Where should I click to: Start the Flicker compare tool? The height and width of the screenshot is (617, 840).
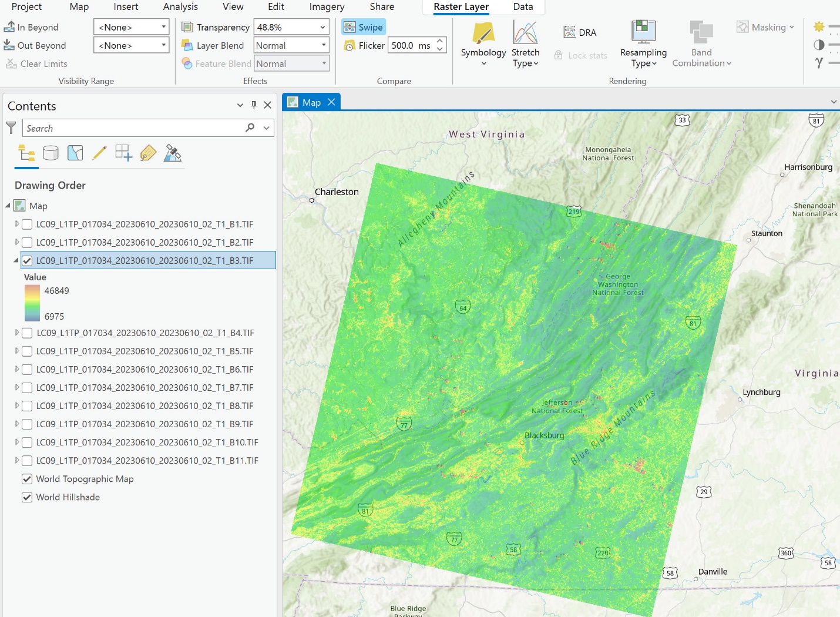[364, 45]
